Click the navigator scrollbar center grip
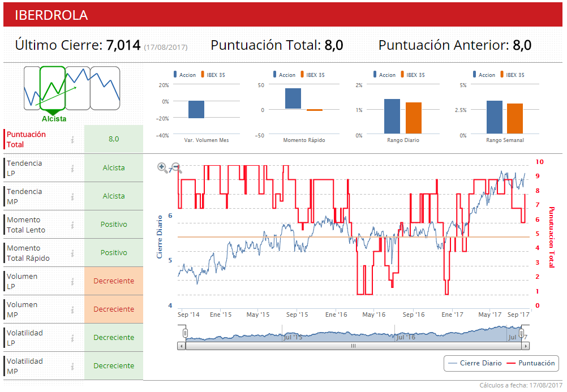 353,346
